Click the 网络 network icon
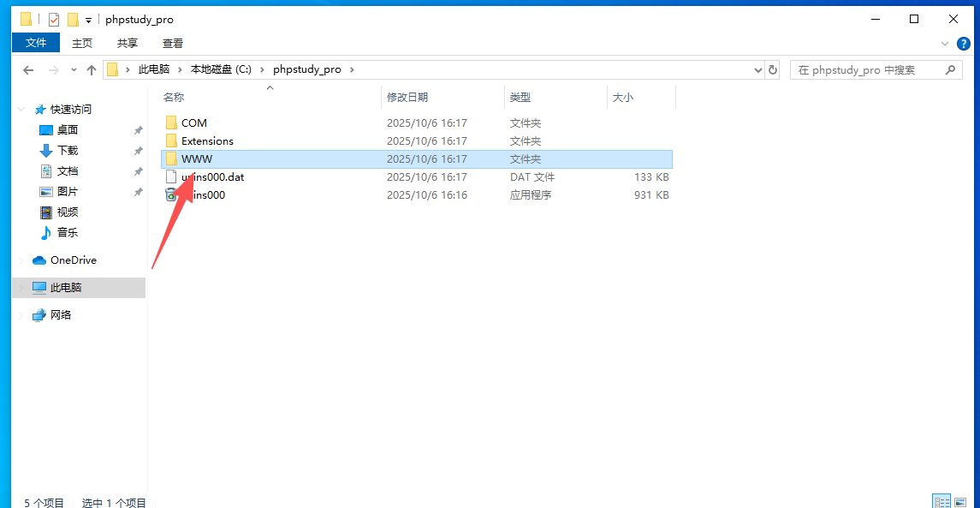 [39, 314]
